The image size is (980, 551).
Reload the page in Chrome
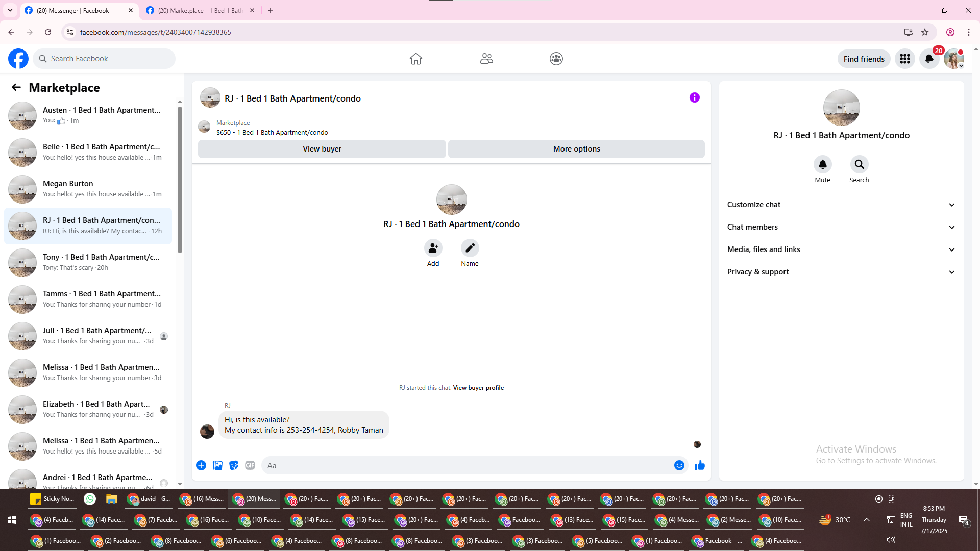coord(48,32)
